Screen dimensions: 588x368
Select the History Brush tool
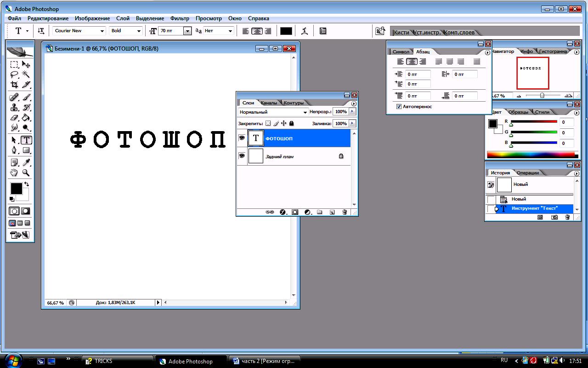(x=26, y=108)
